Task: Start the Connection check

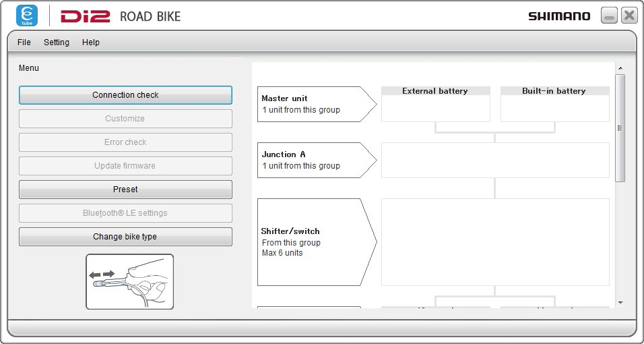Action: tap(125, 95)
